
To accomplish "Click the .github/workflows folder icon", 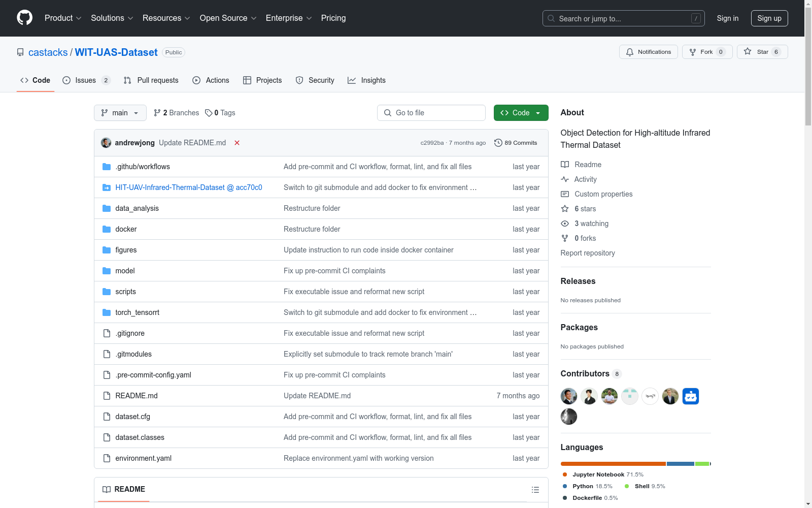I will (x=107, y=167).
